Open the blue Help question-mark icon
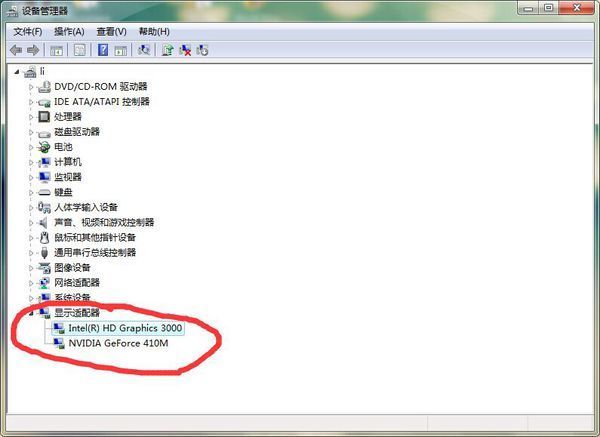The image size is (600, 437). click(103, 49)
